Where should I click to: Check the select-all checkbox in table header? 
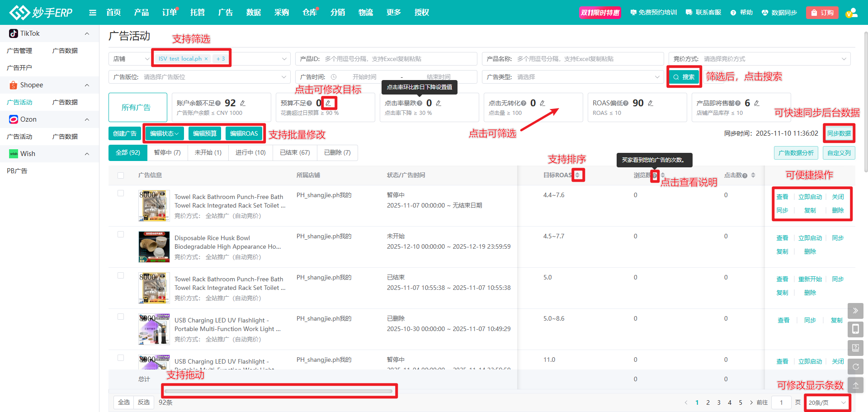pos(121,175)
